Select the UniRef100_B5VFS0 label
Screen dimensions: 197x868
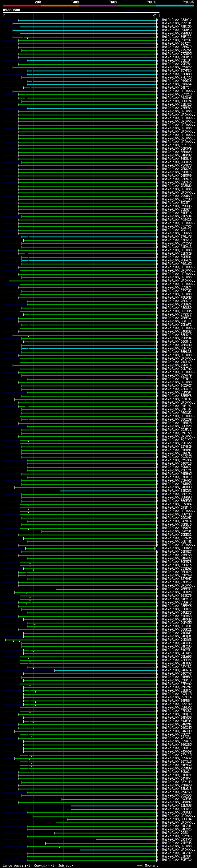tap(176, 71)
